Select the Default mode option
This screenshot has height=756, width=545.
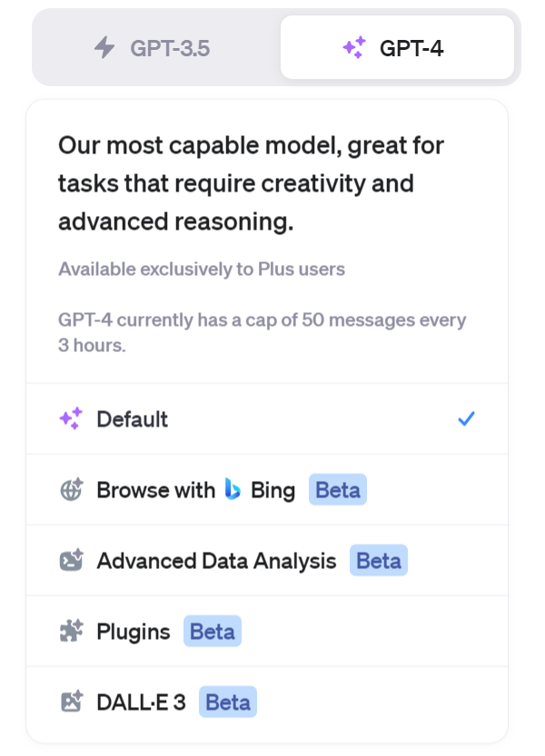pyautogui.click(x=267, y=418)
